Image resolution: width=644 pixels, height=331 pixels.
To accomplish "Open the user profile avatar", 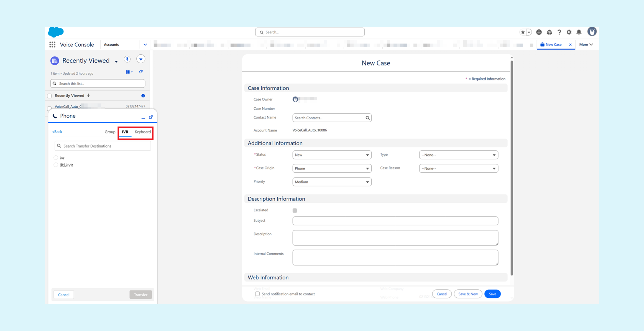I will pos(592,32).
